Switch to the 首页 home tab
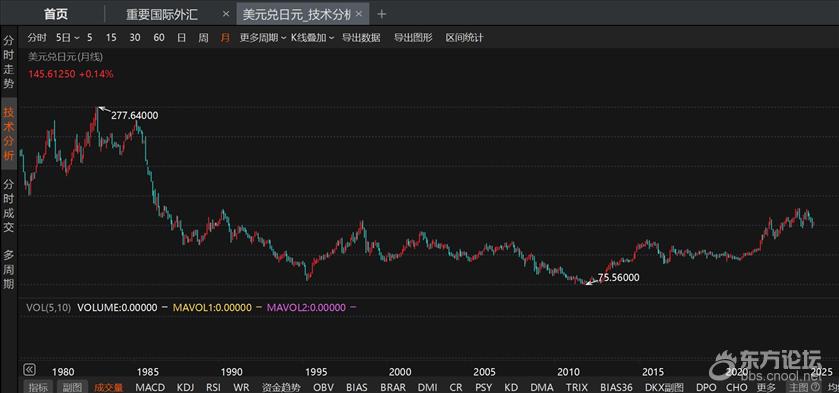This screenshot has width=839, height=393. [x=56, y=14]
